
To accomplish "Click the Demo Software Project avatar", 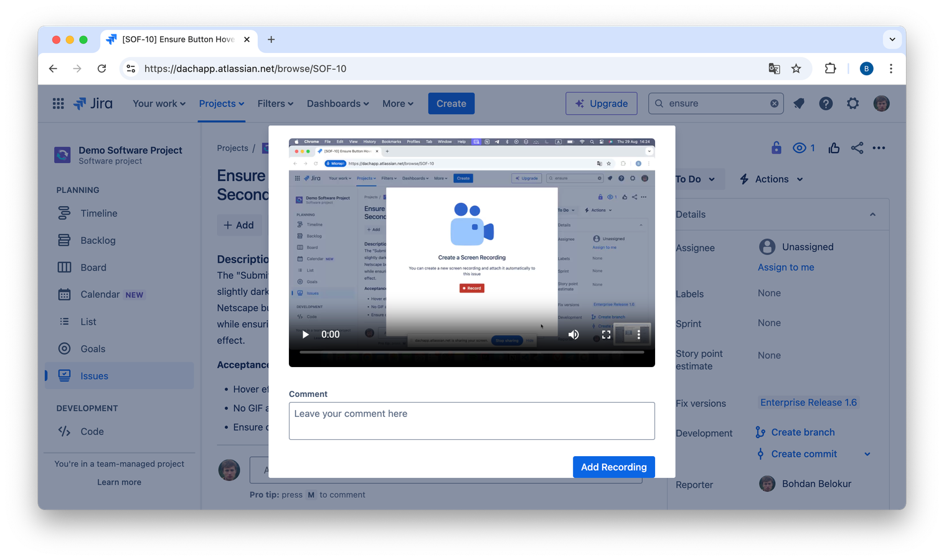I will pyautogui.click(x=62, y=154).
